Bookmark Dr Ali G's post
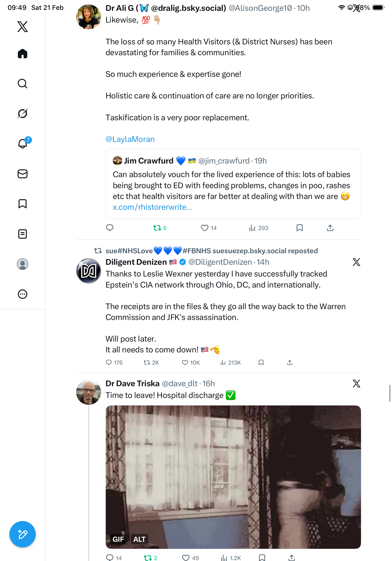Image resolution: width=392 pixels, height=561 pixels. click(299, 228)
